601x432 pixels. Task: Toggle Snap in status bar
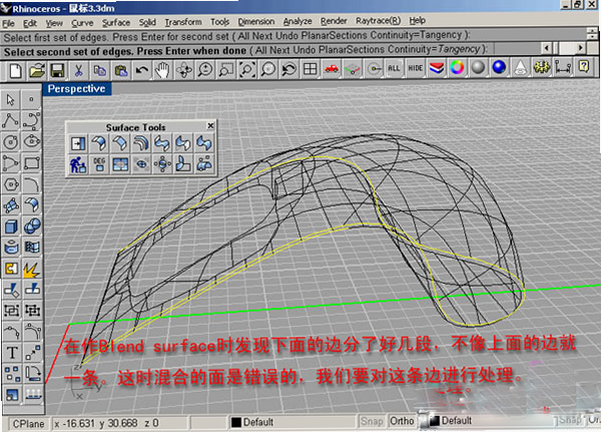pos(371,421)
